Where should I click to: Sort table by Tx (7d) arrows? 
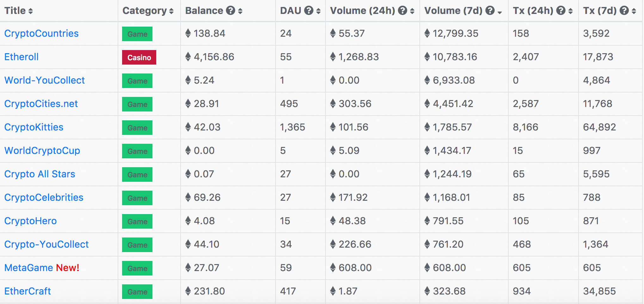point(634,11)
